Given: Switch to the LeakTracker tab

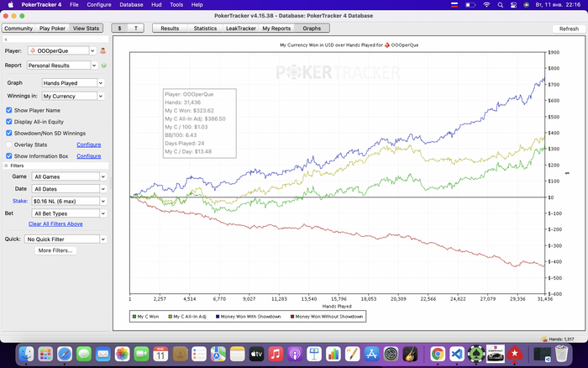Looking at the screenshot, I should (x=241, y=28).
